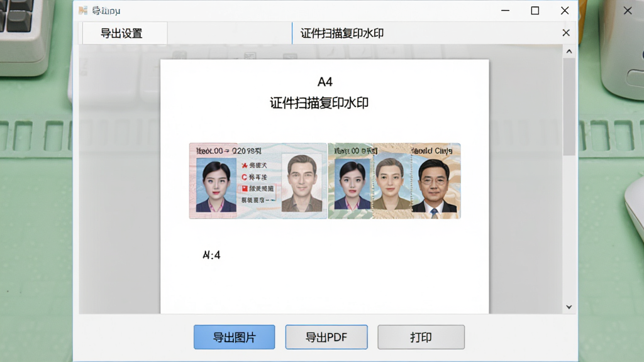
Task: Close the 证件扫描复印水印 tab
Action: tap(566, 33)
